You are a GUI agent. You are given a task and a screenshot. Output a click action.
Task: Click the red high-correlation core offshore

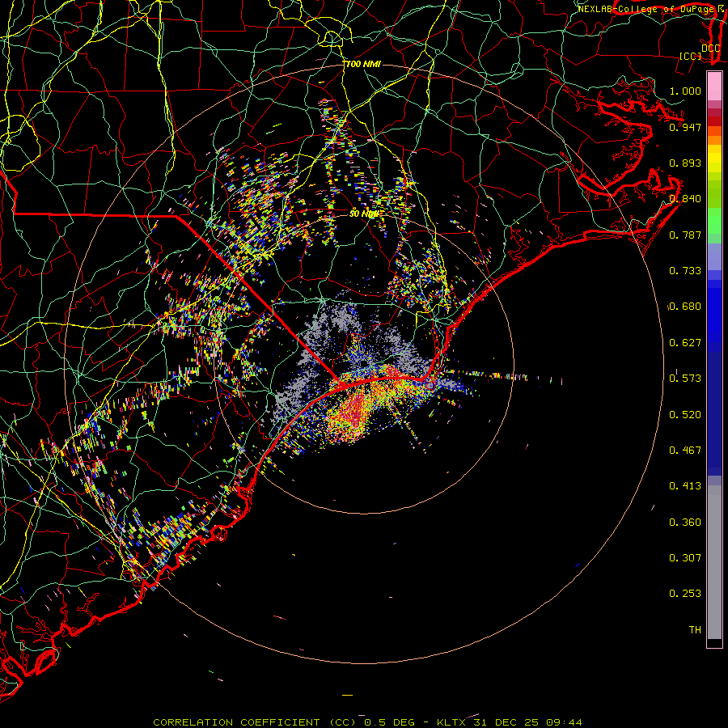[355, 411]
